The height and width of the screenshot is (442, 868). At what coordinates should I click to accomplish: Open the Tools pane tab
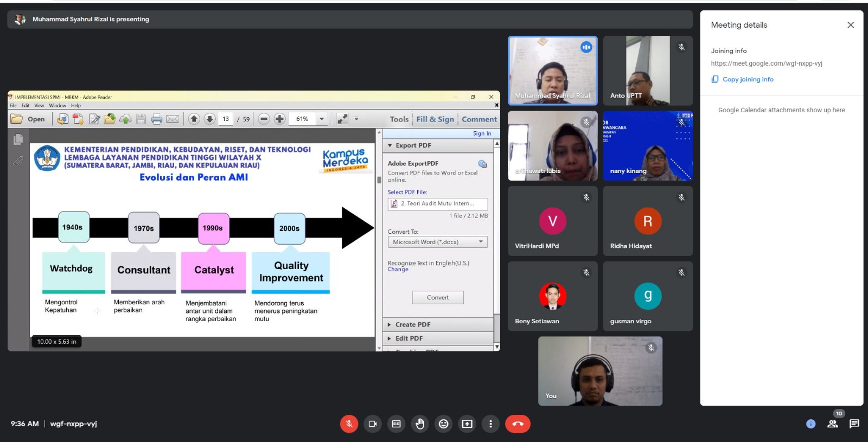(399, 119)
